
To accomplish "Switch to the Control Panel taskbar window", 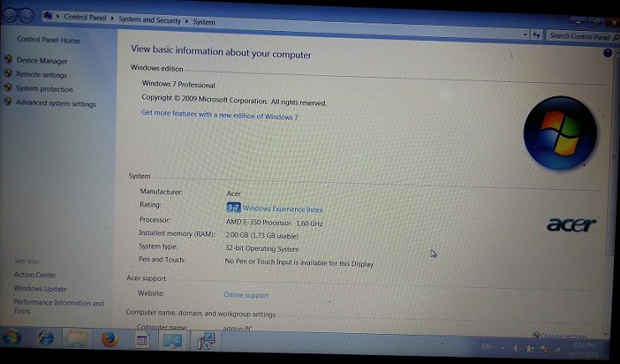I will (x=173, y=341).
